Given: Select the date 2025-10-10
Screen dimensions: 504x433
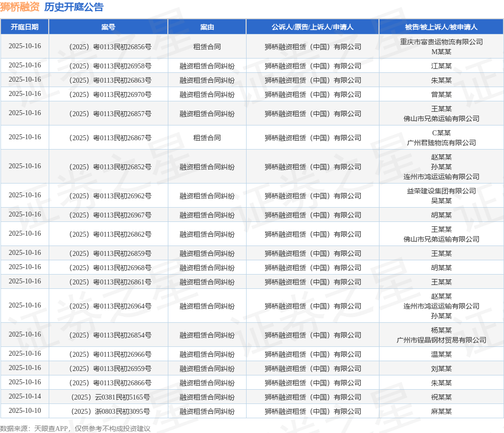Looking at the screenshot, I should point(25,410).
